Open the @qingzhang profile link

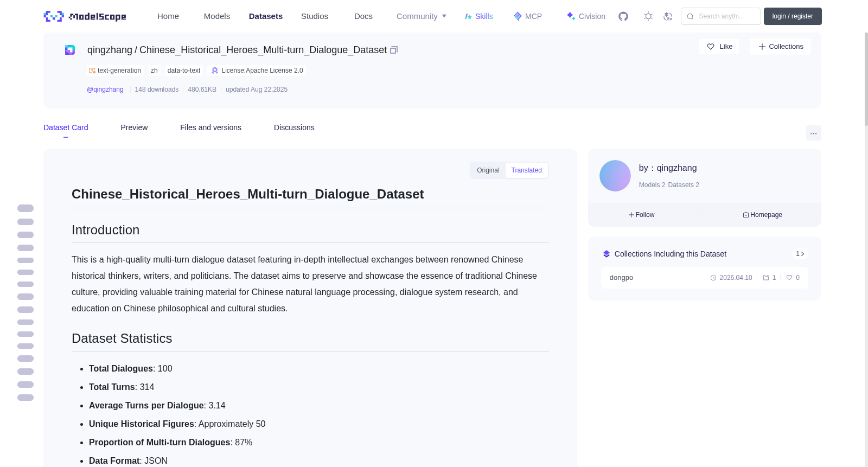pyautogui.click(x=105, y=89)
